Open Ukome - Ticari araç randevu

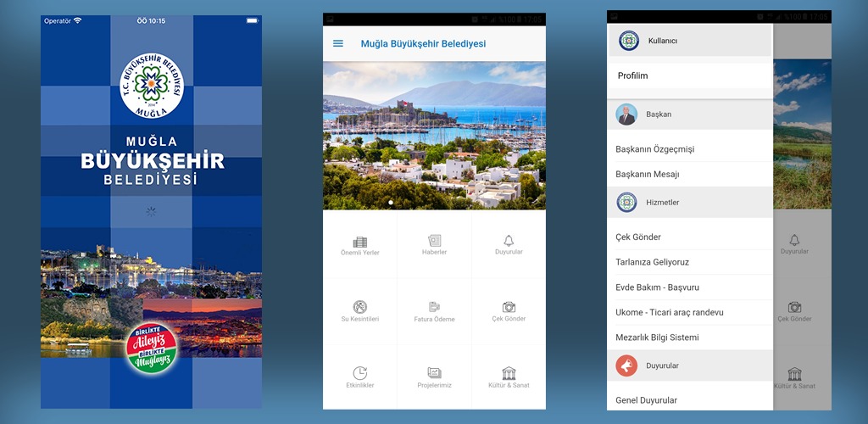(x=690, y=313)
